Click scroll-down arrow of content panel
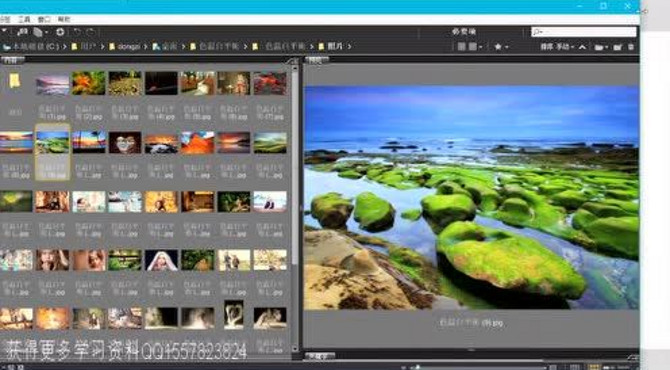This screenshot has width=670, height=370. pos(295,348)
